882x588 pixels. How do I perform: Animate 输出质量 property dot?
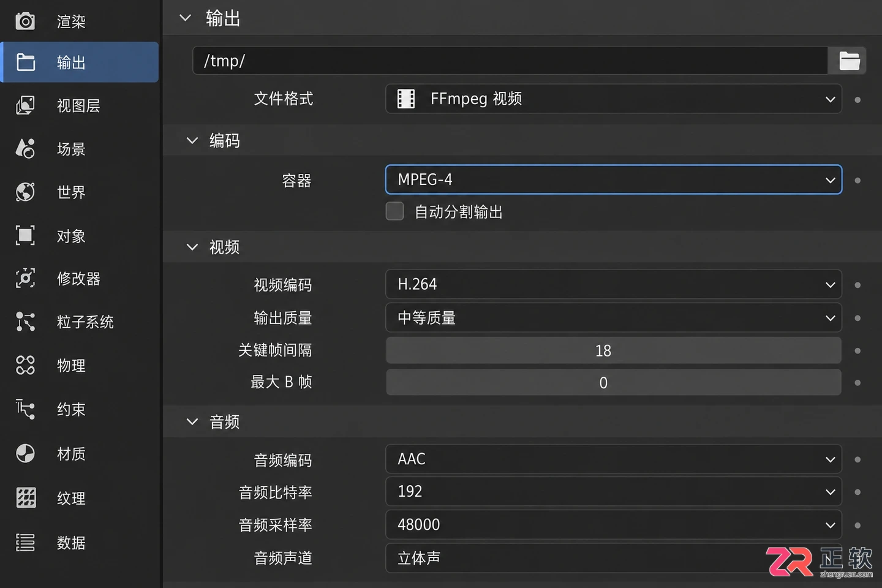tap(858, 318)
